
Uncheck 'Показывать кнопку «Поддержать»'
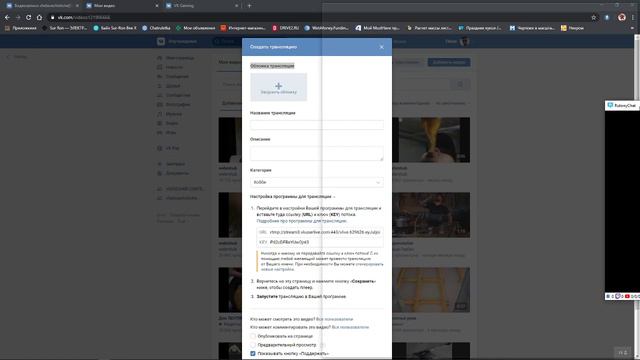pyautogui.click(x=253, y=353)
